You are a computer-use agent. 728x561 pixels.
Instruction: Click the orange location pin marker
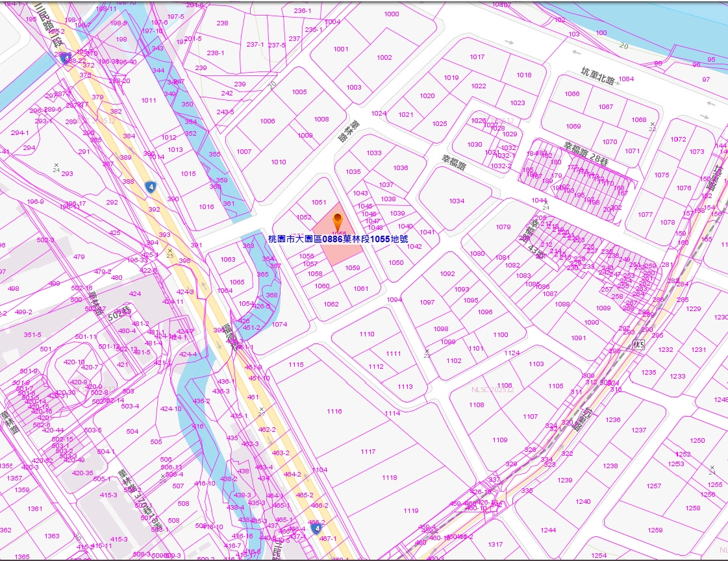[338, 219]
